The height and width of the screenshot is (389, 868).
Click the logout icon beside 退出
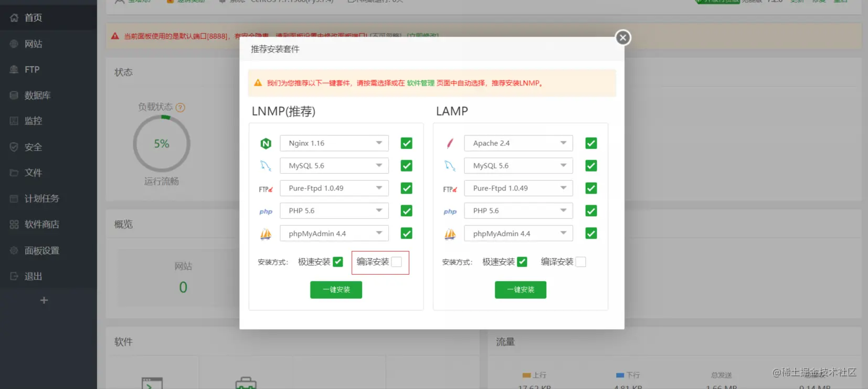pos(14,276)
